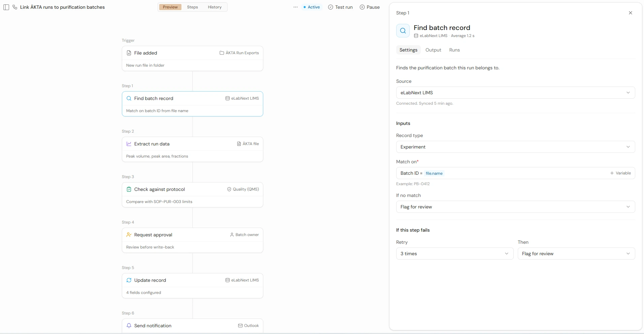Click the file.name variable chip

(x=434, y=173)
